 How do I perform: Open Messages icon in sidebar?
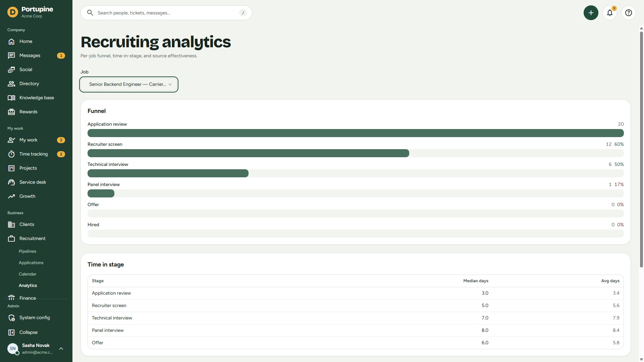tap(11, 56)
